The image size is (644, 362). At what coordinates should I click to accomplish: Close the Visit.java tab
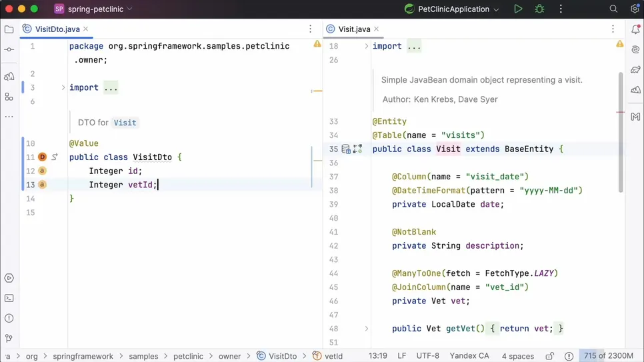coord(376,29)
